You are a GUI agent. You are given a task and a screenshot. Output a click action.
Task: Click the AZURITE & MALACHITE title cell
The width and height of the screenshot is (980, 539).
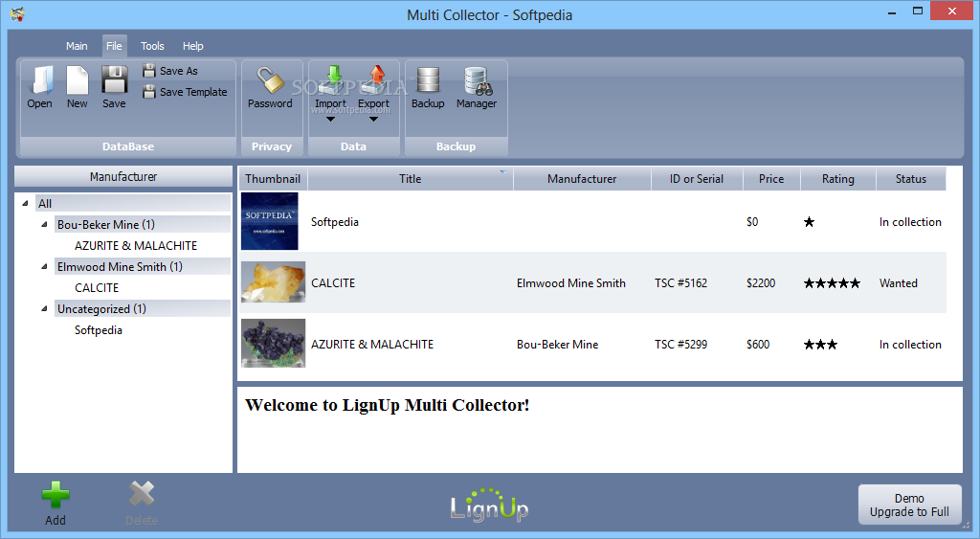pos(372,345)
